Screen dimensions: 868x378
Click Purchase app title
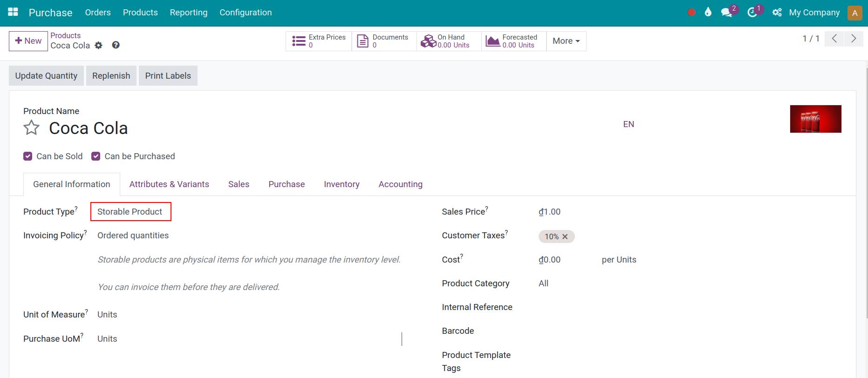[x=50, y=13]
